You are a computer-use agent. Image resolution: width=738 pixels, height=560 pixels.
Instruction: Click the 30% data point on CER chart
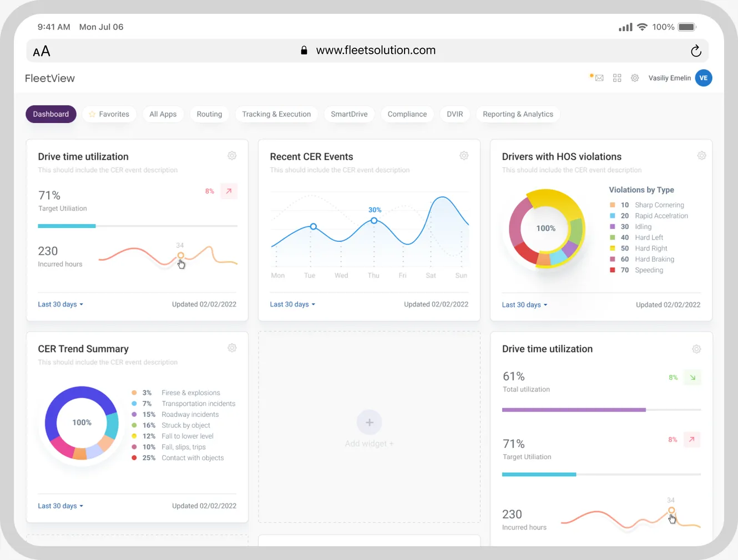374,221
